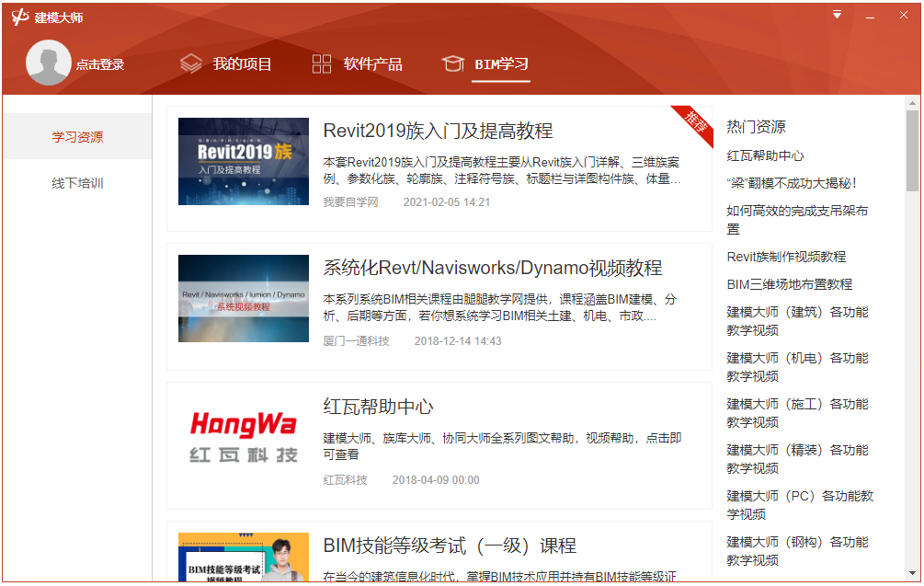Screen dimensions: 924x586
Task: Open 建模大师（精装）各功能教学视频 link
Action: click(x=797, y=459)
